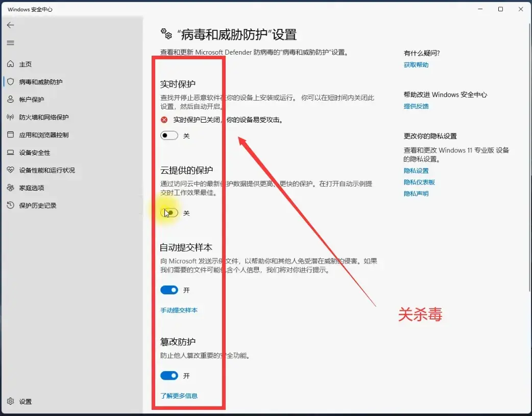Click the 云提供的保护 section heading
The image size is (532, 416).
click(186, 170)
